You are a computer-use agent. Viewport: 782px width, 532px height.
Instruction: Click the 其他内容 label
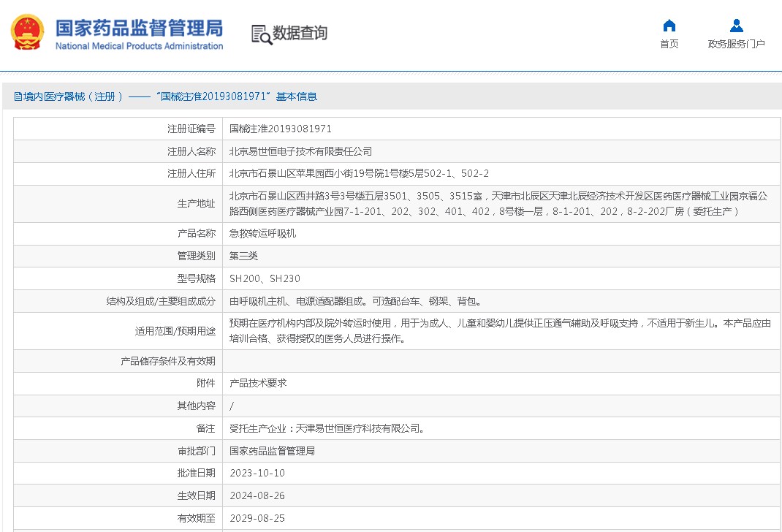(197, 406)
